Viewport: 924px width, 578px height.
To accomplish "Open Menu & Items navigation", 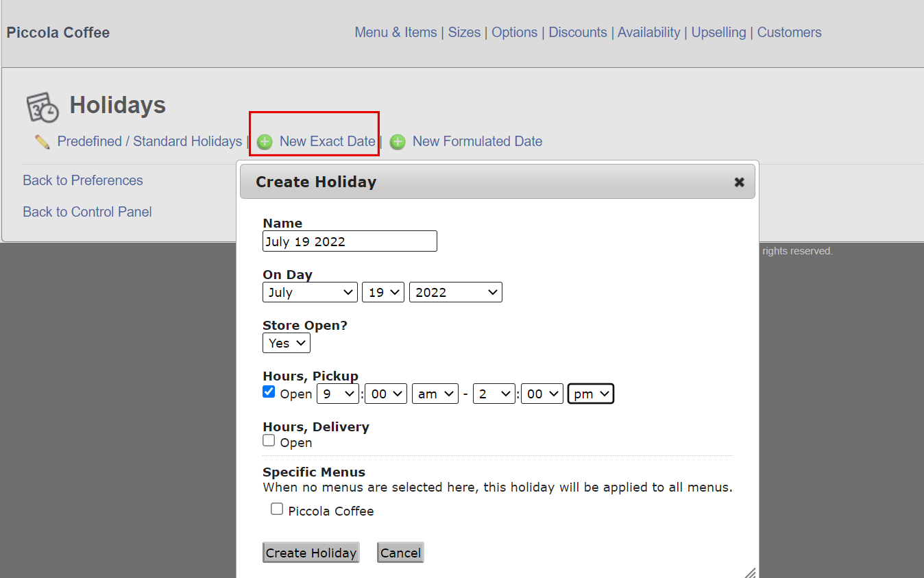I will tap(396, 32).
